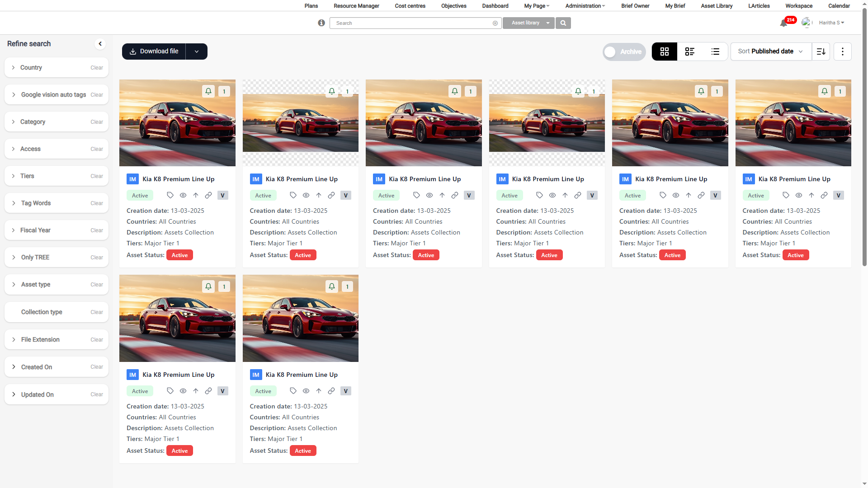Click eye icon on fourth top-row card
The height and width of the screenshot is (488, 868).
[x=552, y=195]
